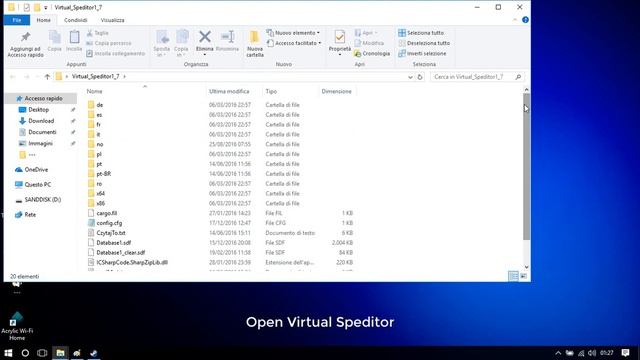Screen dimensions: 640x360
Task: Open the notification center icon
Action: point(625,353)
